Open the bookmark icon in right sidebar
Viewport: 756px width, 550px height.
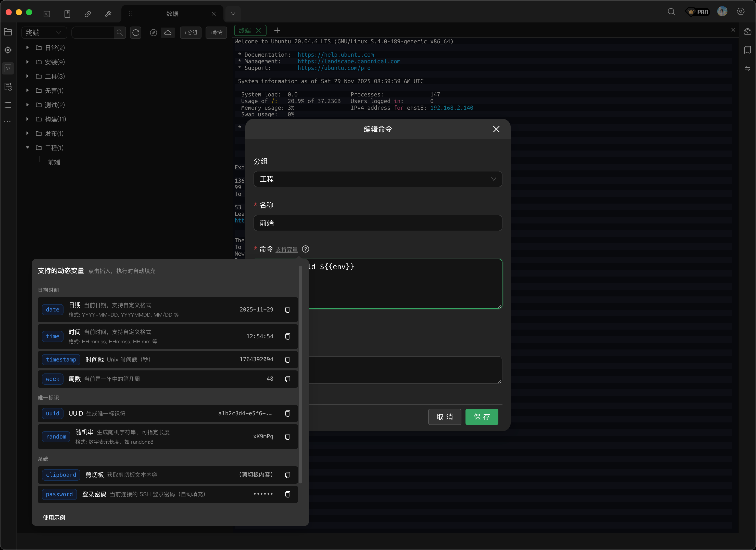pyautogui.click(x=747, y=50)
